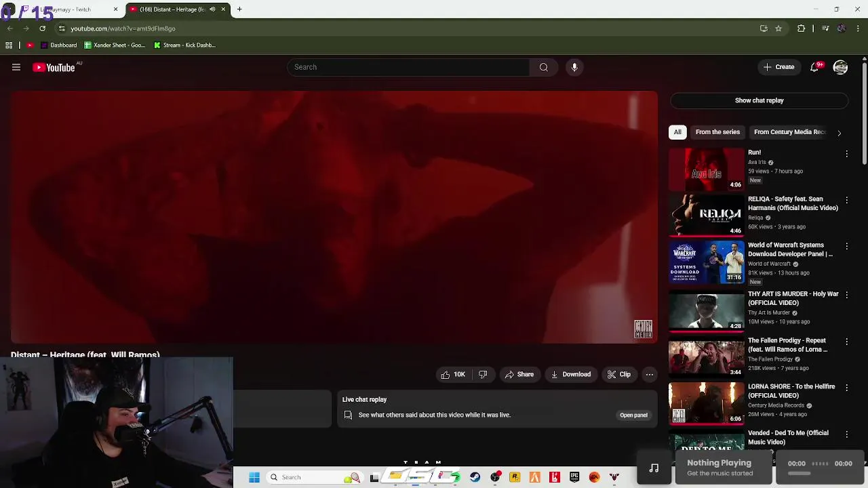Open The Fallen Prodigy Repeat title

pyautogui.click(x=788, y=345)
